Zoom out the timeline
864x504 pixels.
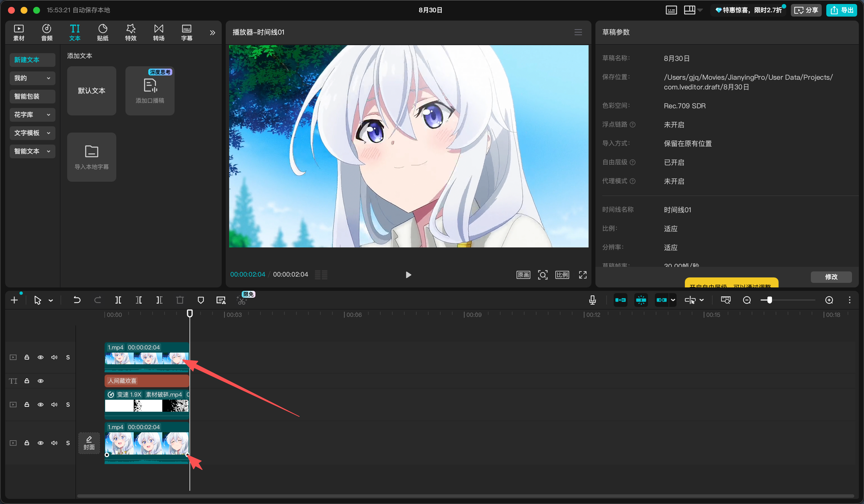(x=747, y=300)
